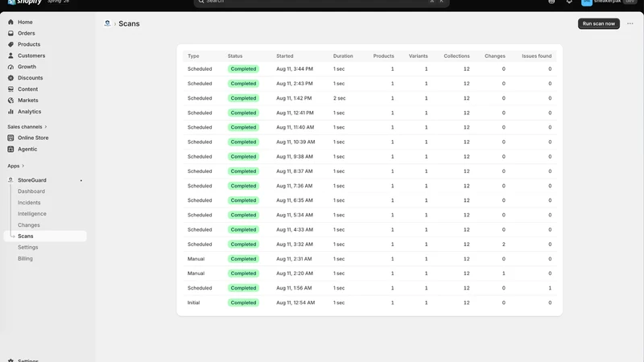
Task: Open the three-dot more actions menu
Action: click(630, 23)
